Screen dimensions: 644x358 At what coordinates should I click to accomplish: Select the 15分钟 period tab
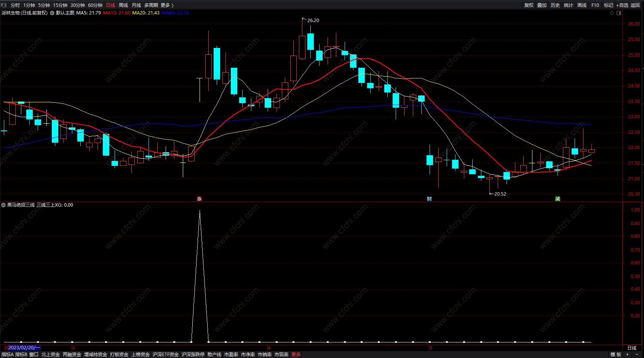click(x=60, y=5)
